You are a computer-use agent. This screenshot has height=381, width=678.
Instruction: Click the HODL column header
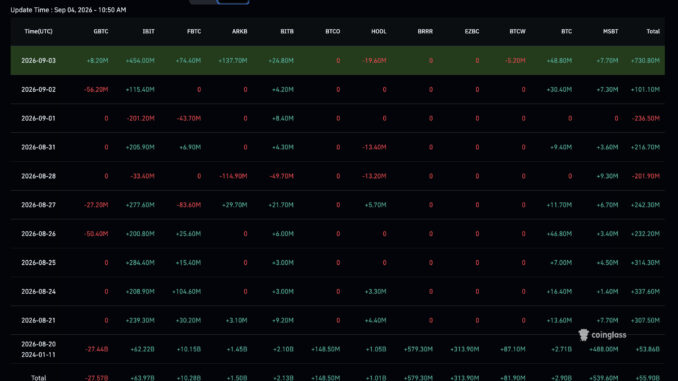tap(379, 32)
